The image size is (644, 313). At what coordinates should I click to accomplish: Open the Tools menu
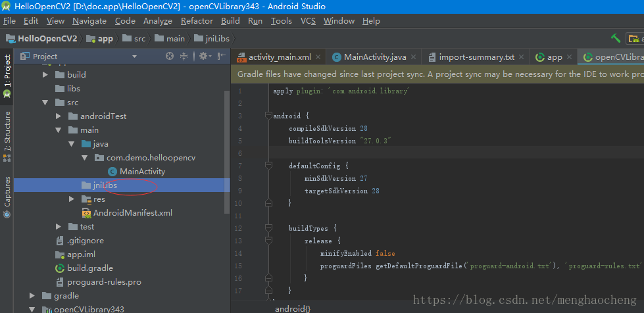(x=282, y=21)
